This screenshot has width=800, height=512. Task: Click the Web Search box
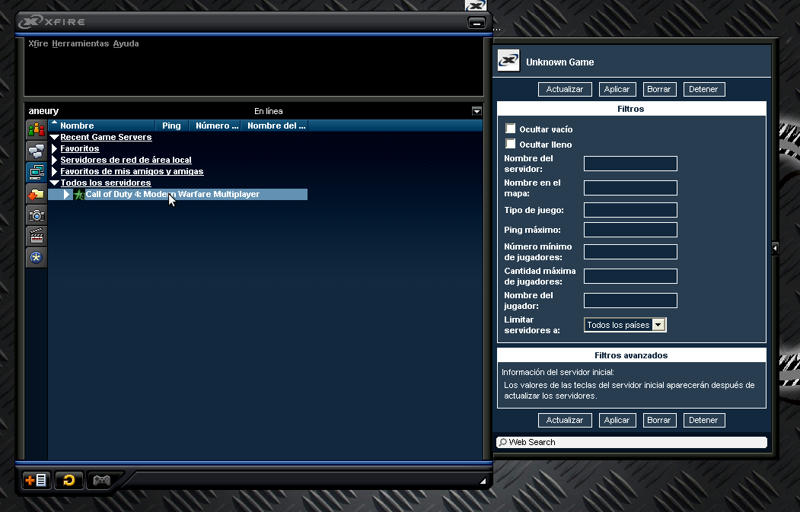[x=632, y=442]
